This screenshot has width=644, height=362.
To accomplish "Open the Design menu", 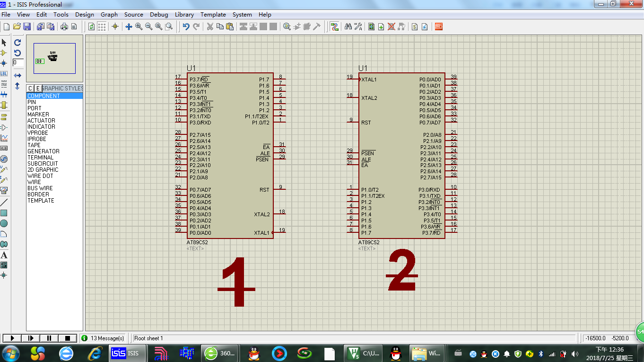I will tap(85, 15).
